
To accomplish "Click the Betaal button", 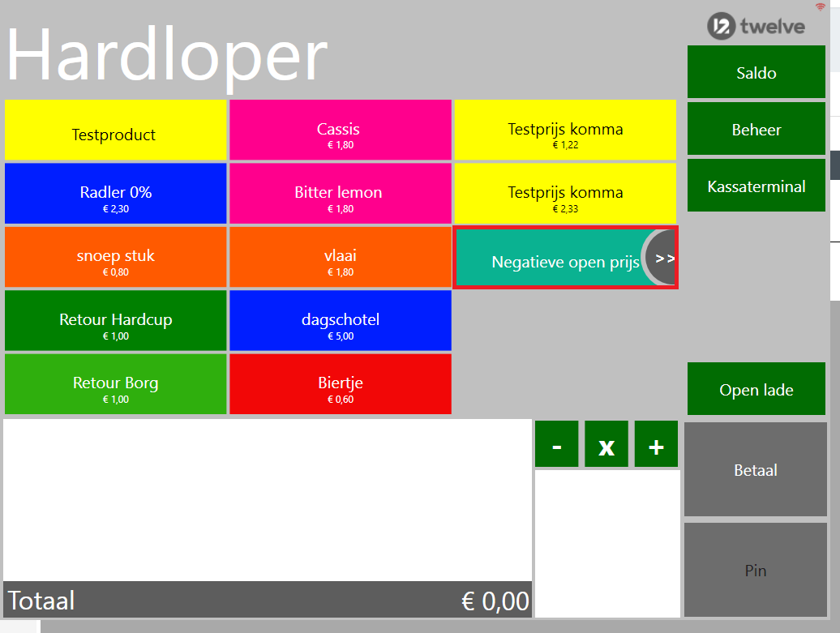I will [x=755, y=469].
